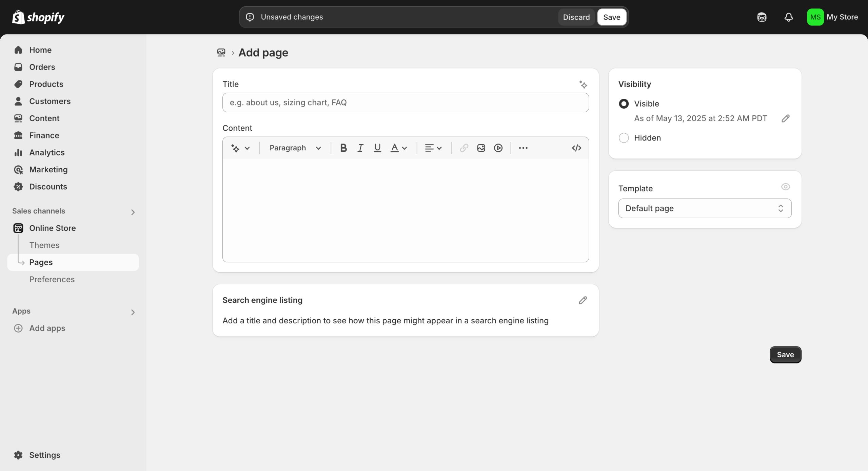Toggle bold formatting in content editor
The height and width of the screenshot is (471, 868).
click(x=343, y=148)
